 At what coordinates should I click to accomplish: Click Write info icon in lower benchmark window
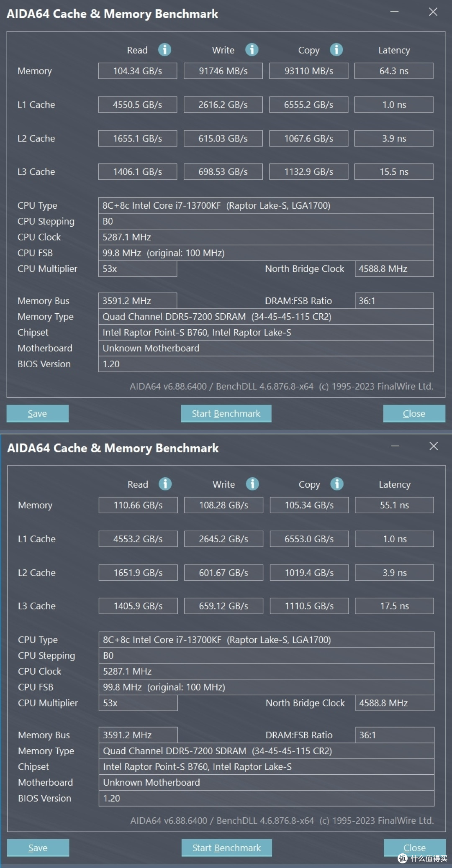pyautogui.click(x=252, y=484)
